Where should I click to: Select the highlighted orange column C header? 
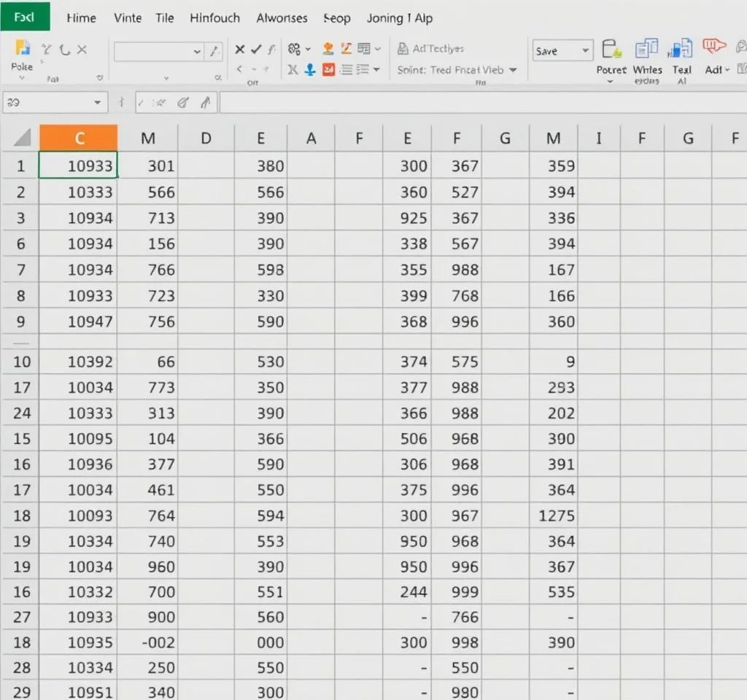[79, 138]
